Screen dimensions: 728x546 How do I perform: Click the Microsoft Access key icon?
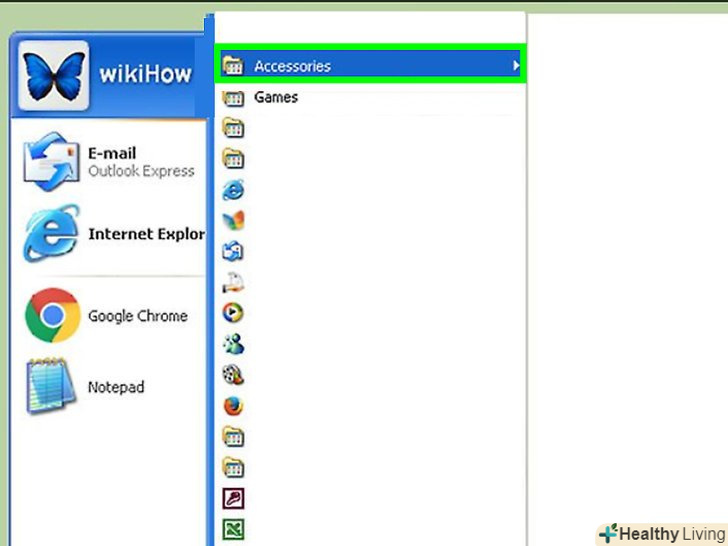point(233,499)
